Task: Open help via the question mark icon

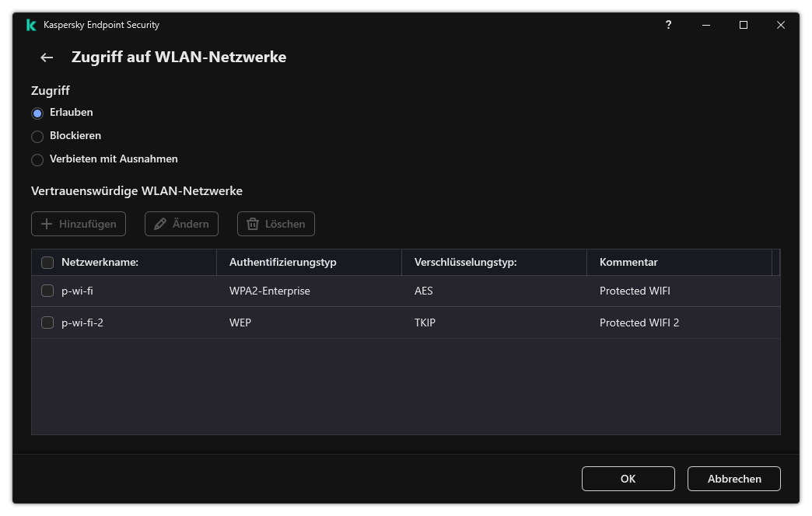Action: pos(668,25)
